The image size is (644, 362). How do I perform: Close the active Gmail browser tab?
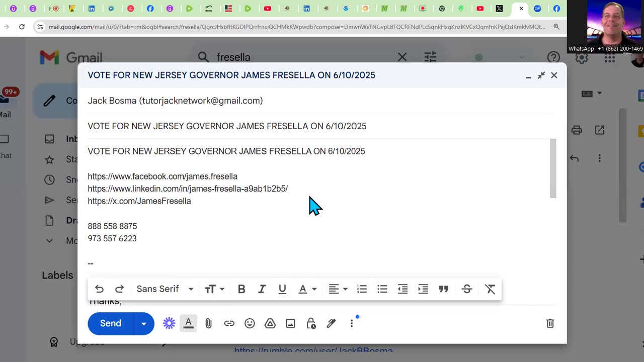pyautogui.click(x=521, y=9)
